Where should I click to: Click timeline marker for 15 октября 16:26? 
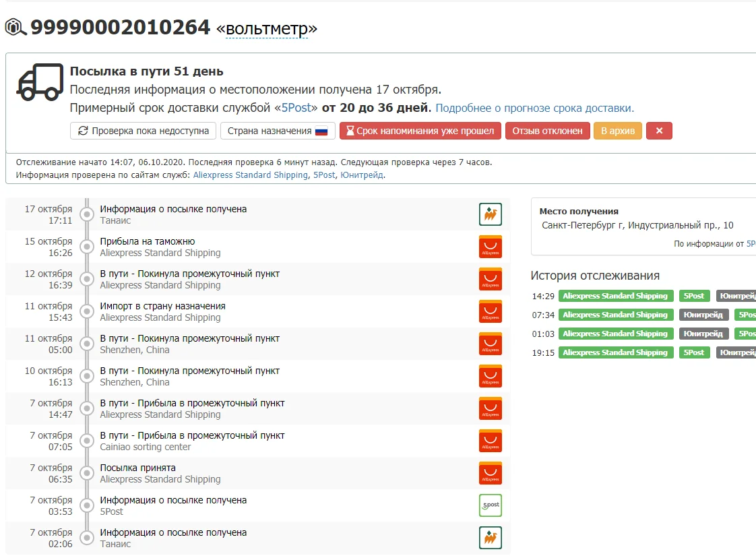pos(87,247)
